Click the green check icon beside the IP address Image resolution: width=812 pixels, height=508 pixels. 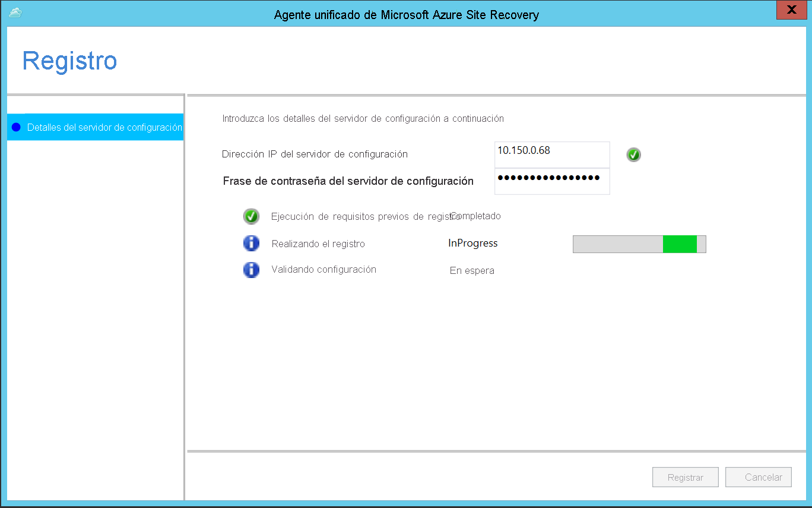coord(634,155)
